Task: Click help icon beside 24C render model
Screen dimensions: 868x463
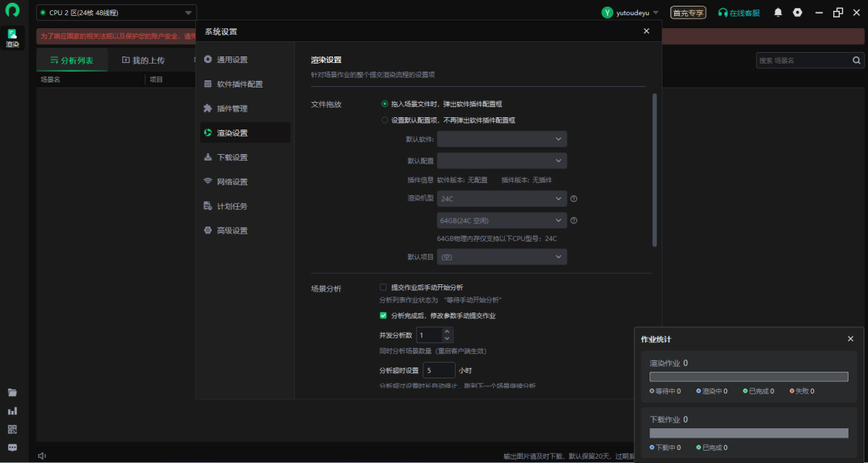Action: 574,198
